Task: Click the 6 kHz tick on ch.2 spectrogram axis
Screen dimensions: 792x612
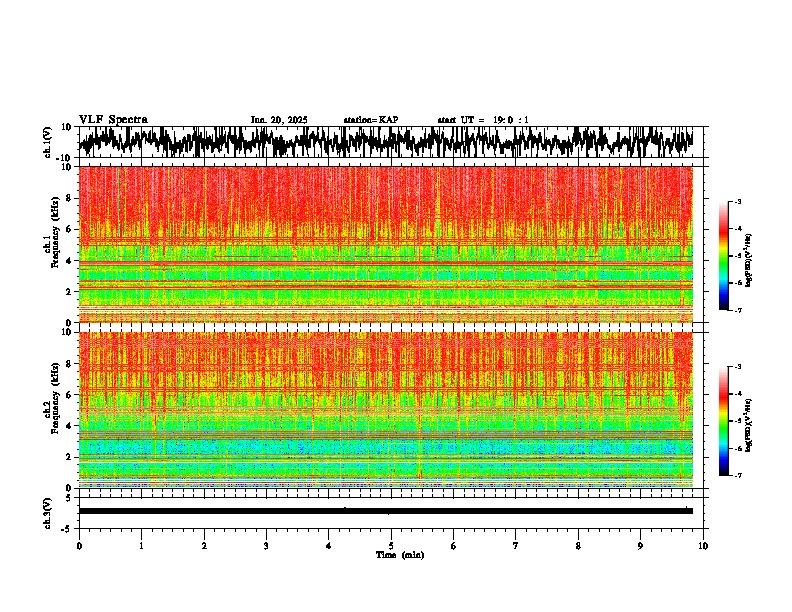Action: click(70, 395)
